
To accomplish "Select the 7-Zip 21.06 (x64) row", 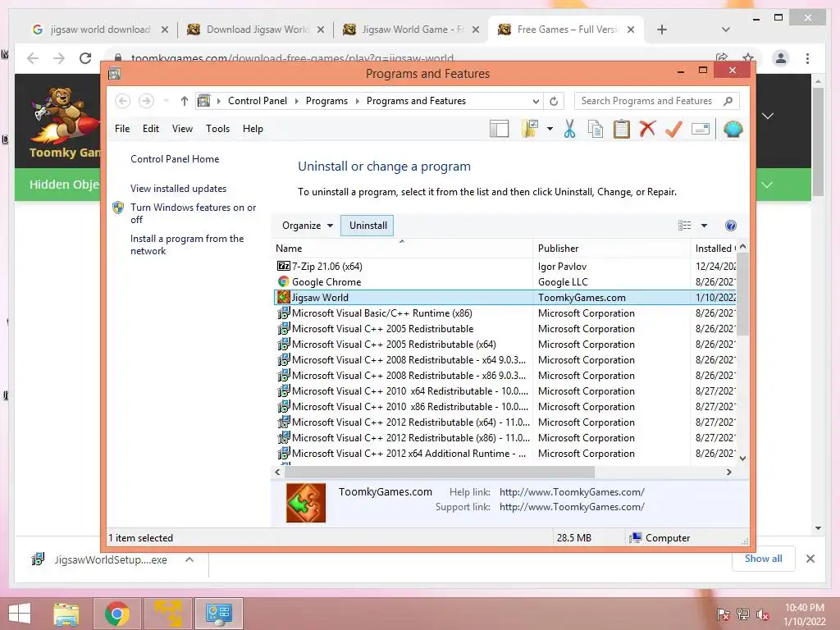I will point(505,267).
